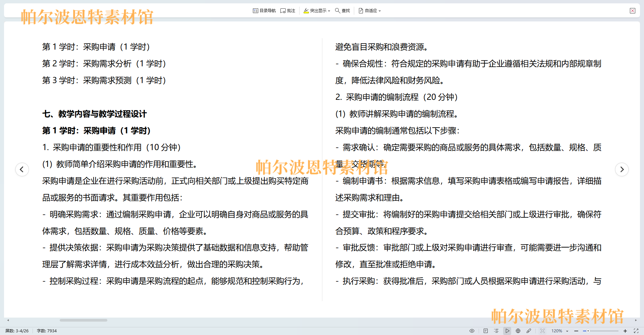The width and height of the screenshot is (644, 335).
Task: Click the horizontal scrollbar thumb
Action: (x=84, y=320)
